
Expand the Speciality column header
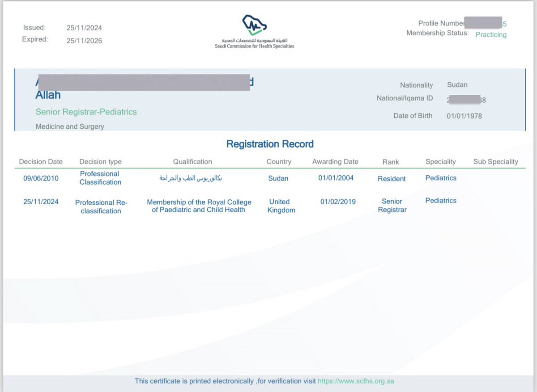440,161
